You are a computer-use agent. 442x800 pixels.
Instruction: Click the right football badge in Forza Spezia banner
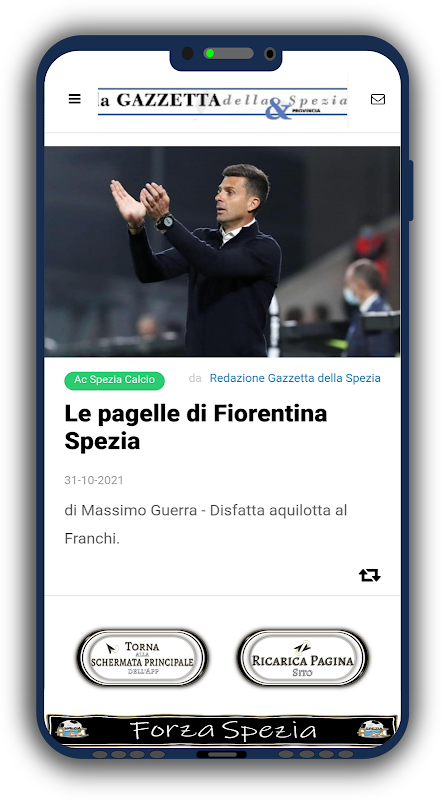(373, 729)
